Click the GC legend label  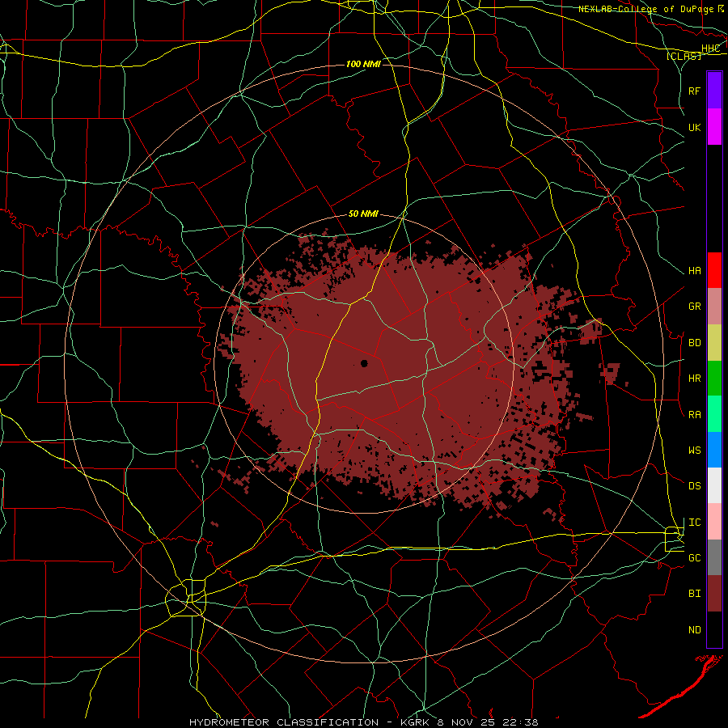click(695, 558)
